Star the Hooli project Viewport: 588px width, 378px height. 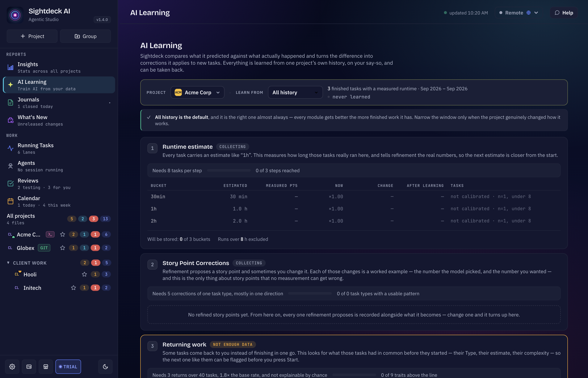coord(84,274)
